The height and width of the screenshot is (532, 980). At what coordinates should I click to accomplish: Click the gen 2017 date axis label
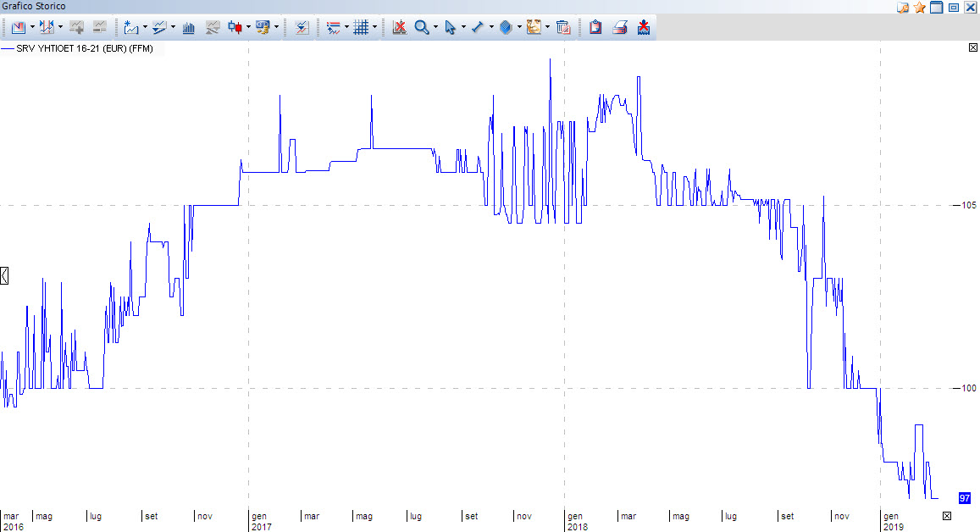point(261,521)
